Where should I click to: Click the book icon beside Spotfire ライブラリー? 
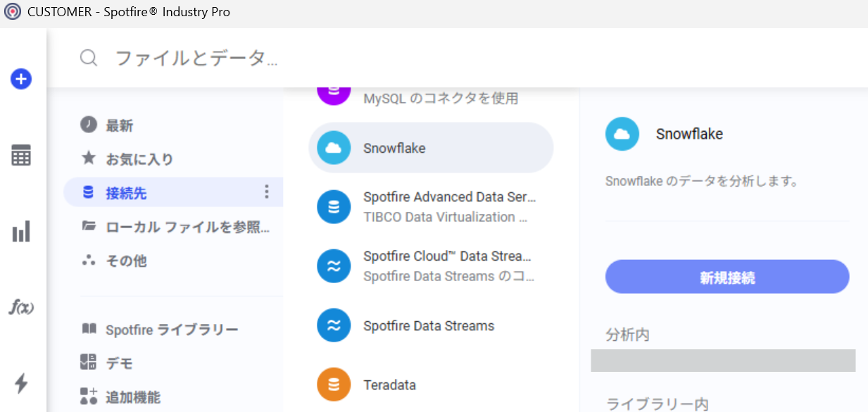(88, 328)
